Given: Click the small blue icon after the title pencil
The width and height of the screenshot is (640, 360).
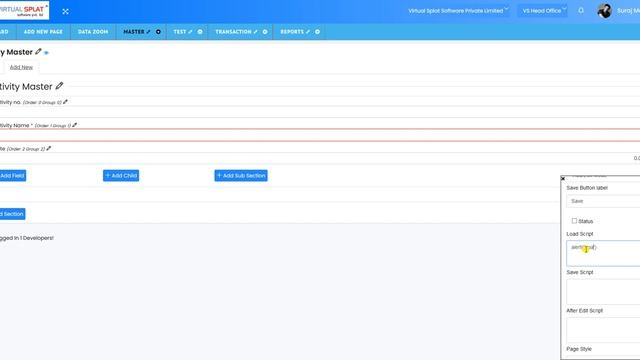Looking at the screenshot, I should (46, 53).
